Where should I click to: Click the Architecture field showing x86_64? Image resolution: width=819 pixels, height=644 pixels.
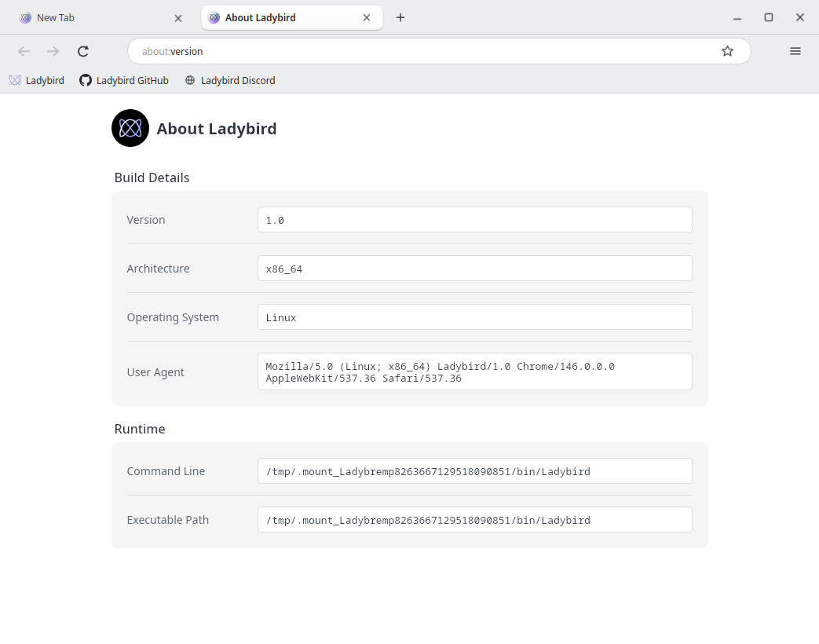pos(475,269)
